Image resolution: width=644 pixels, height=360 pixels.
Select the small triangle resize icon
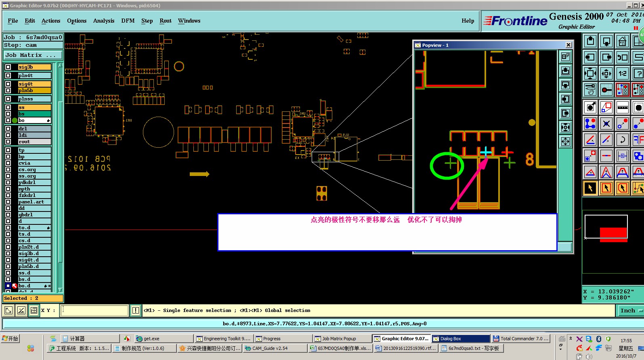[590, 172]
